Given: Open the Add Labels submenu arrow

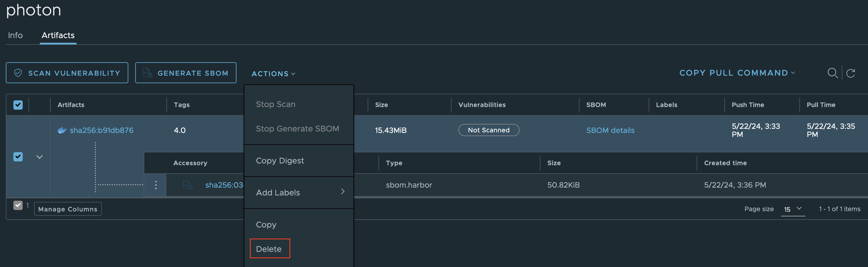Looking at the screenshot, I should (343, 191).
